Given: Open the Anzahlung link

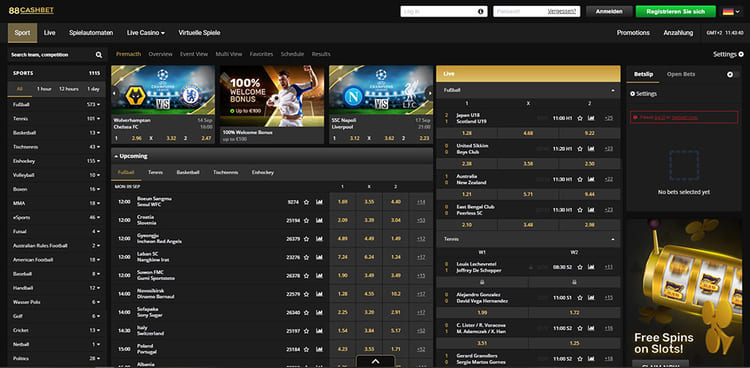Looking at the screenshot, I should (x=678, y=33).
